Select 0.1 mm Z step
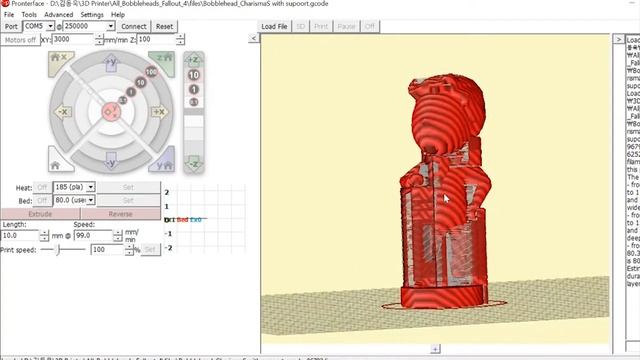Image resolution: width=640 pixels, height=360 pixels. click(193, 102)
